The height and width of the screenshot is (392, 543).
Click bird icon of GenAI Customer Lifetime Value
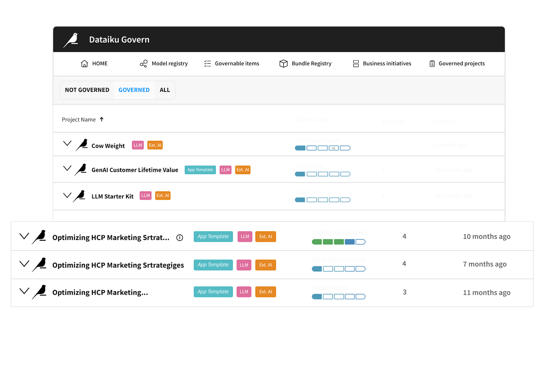(80, 169)
